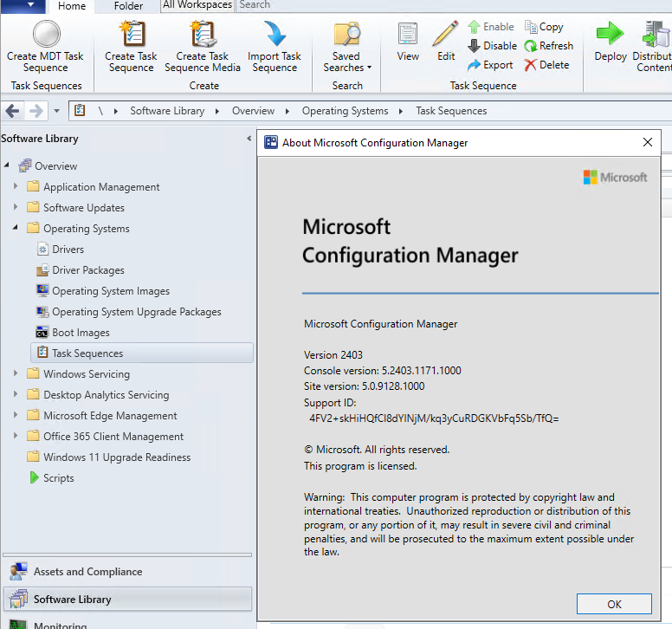
Task: Expand the Office 365 Client Management node
Action: 16,435
